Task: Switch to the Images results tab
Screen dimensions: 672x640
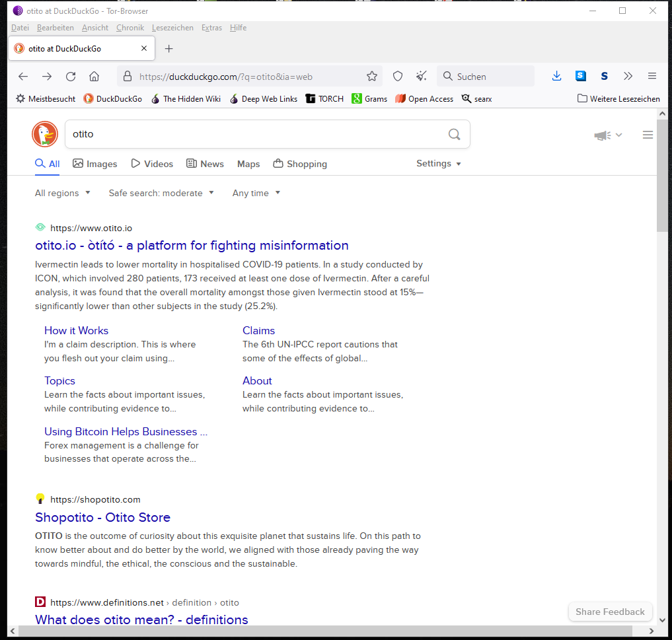Action: click(94, 164)
